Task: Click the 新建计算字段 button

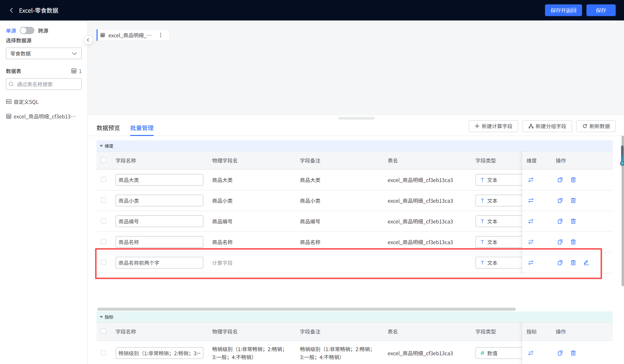Action: pos(493,126)
